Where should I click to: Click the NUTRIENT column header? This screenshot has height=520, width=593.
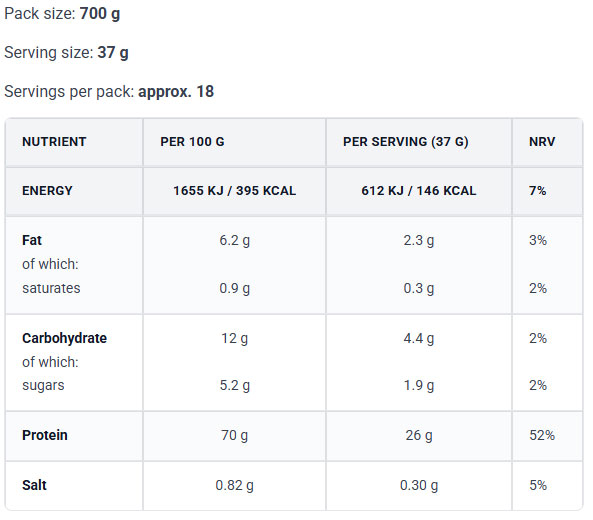point(54,142)
